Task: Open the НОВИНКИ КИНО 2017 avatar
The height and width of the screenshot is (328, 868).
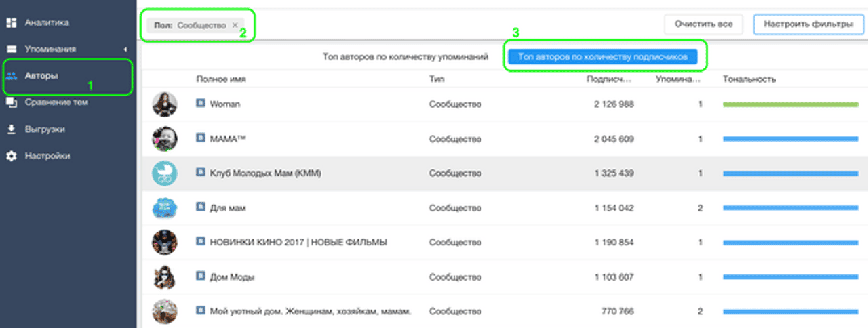Action: point(165,242)
